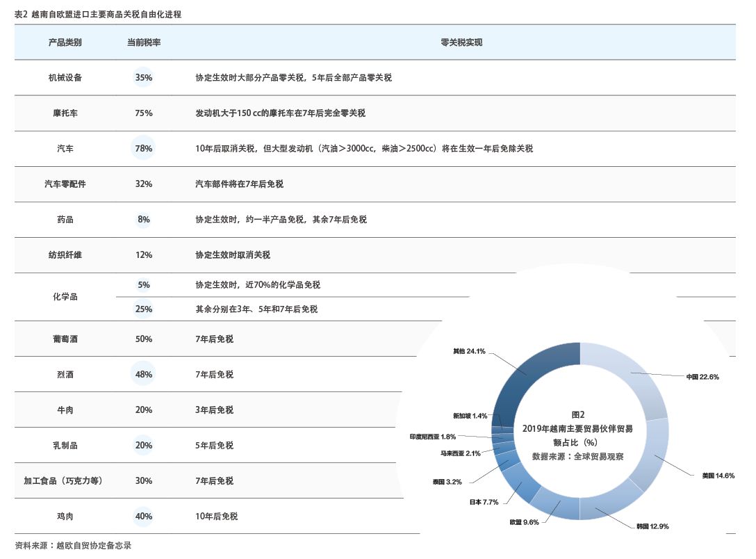
Task: Click the 乳制品 row label
Action: tap(65, 446)
